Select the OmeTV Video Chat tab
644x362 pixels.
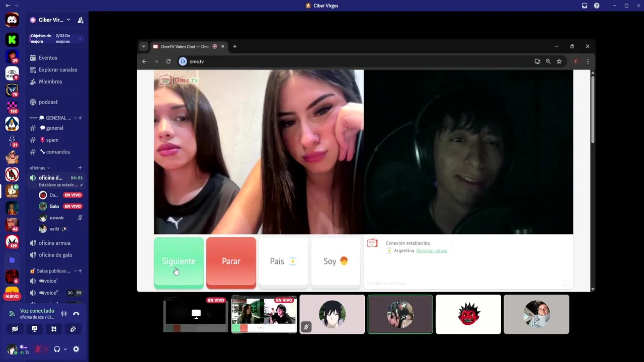coord(188,46)
